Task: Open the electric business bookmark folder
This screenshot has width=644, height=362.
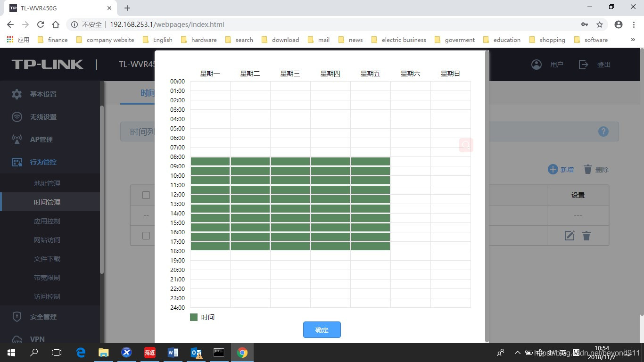Action: click(399, 40)
